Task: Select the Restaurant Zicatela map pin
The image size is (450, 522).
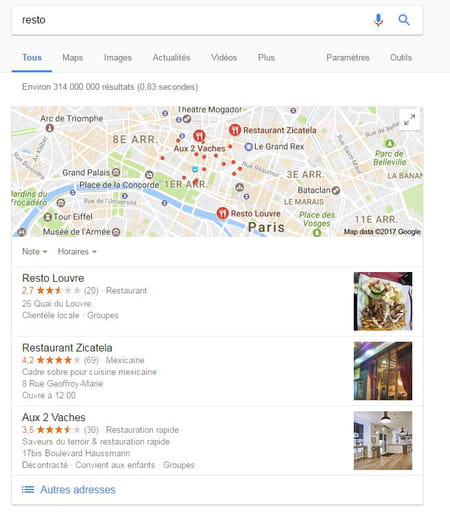Action: (235, 130)
